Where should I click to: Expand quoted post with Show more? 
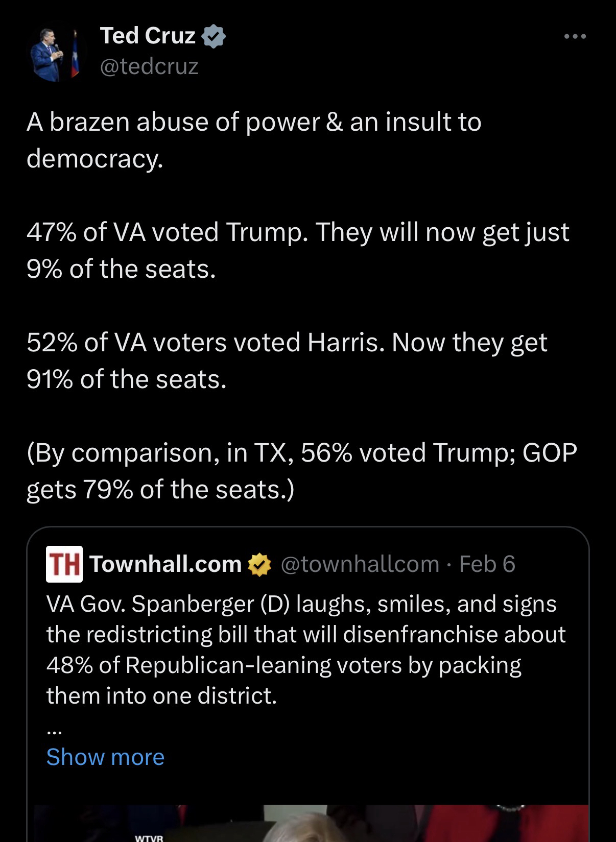pyautogui.click(x=105, y=757)
